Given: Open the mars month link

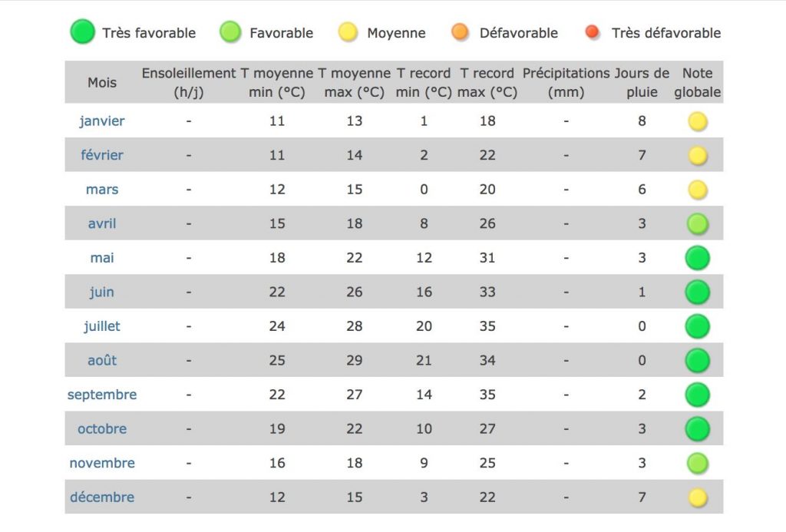Looking at the screenshot, I should [102, 190].
